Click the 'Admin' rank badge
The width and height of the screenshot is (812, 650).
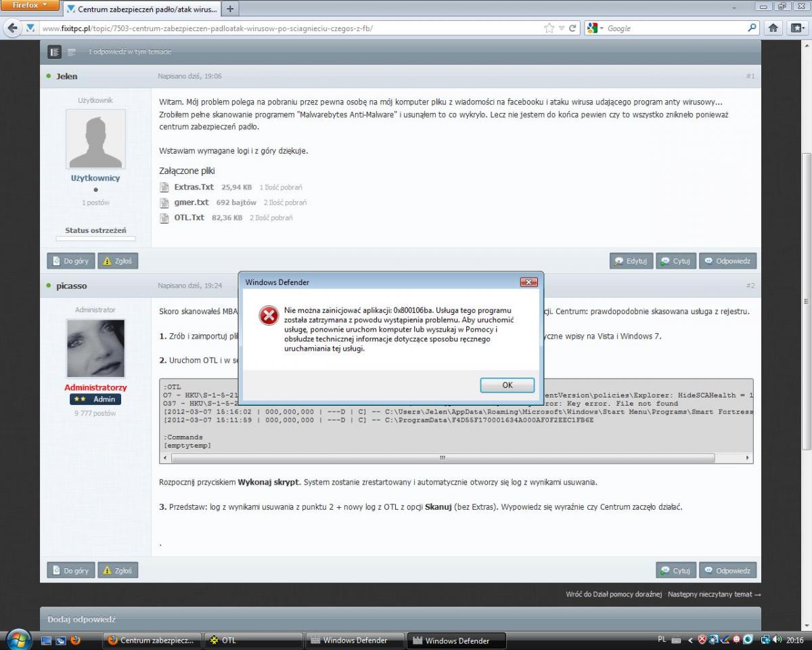click(95, 399)
